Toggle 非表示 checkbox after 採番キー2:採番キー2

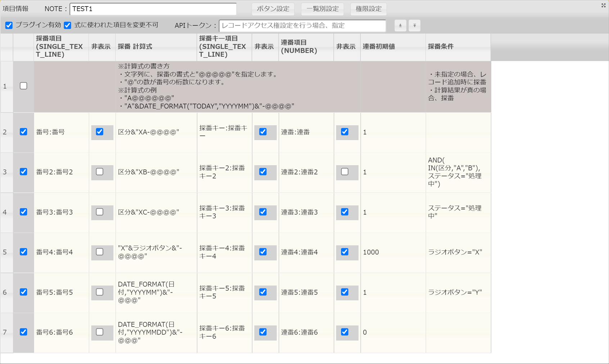(263, 172)
